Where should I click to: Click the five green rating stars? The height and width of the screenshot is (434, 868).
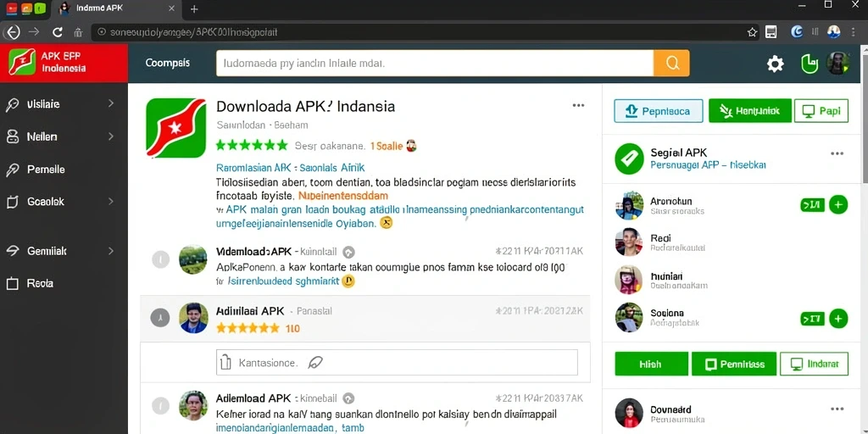pos(252,146)
